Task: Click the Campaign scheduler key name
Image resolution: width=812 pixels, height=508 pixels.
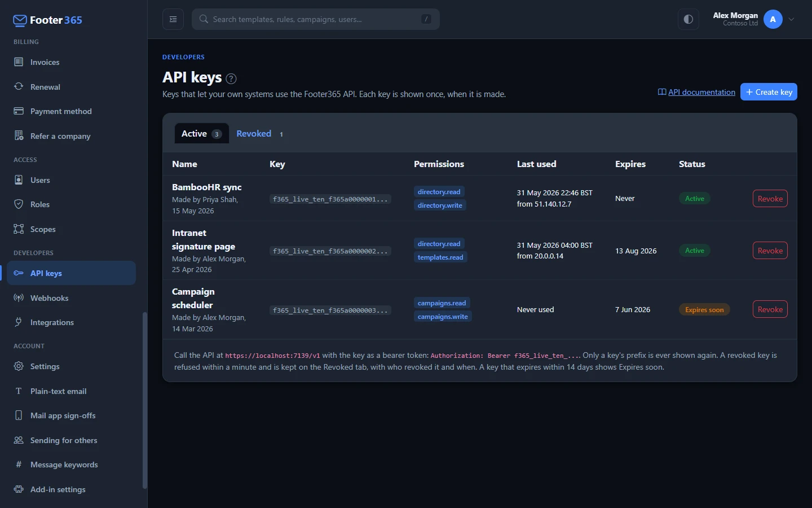Action: 193,299
